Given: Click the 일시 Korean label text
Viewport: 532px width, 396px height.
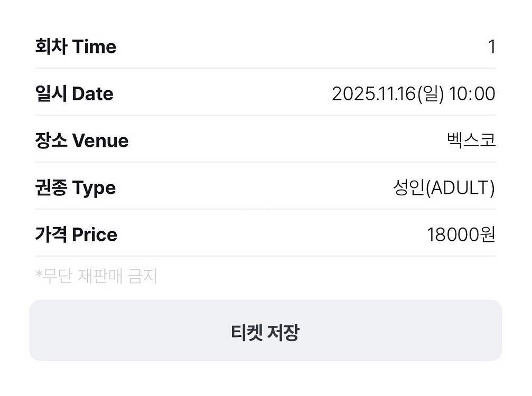Looking at the screenshot, I should pos(51,94).
